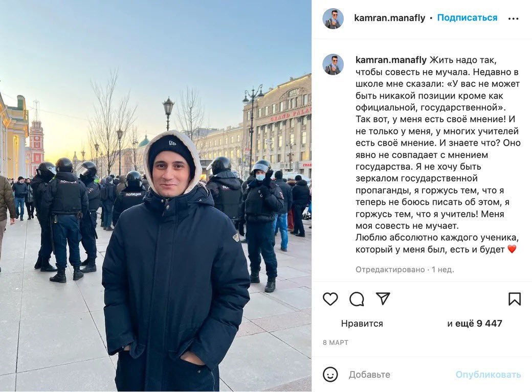Screen dimensions: 532x392
Task: Click the 'Отредактировано · 1 нед.' timestamp
Action: tap(405, 269)
